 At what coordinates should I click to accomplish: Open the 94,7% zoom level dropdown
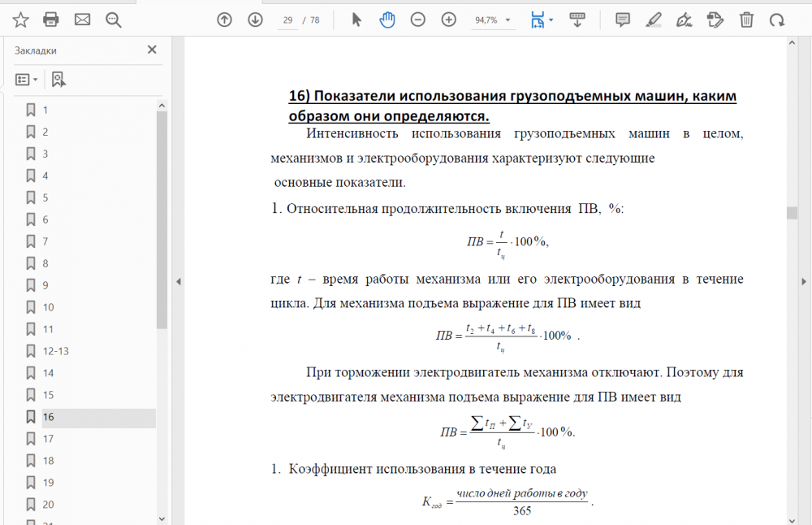pyautogui.click(x=493, y=20)
